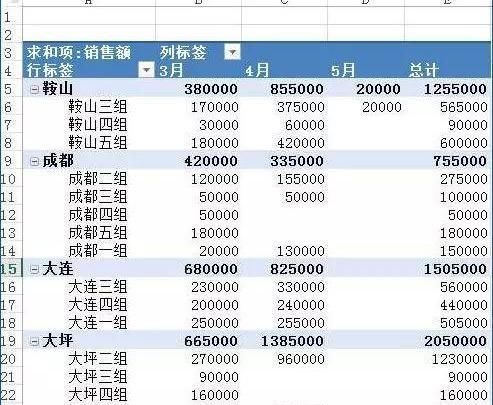Screen dimensions: 493x405
Task: Select row header 3
Action: point(11,53)
